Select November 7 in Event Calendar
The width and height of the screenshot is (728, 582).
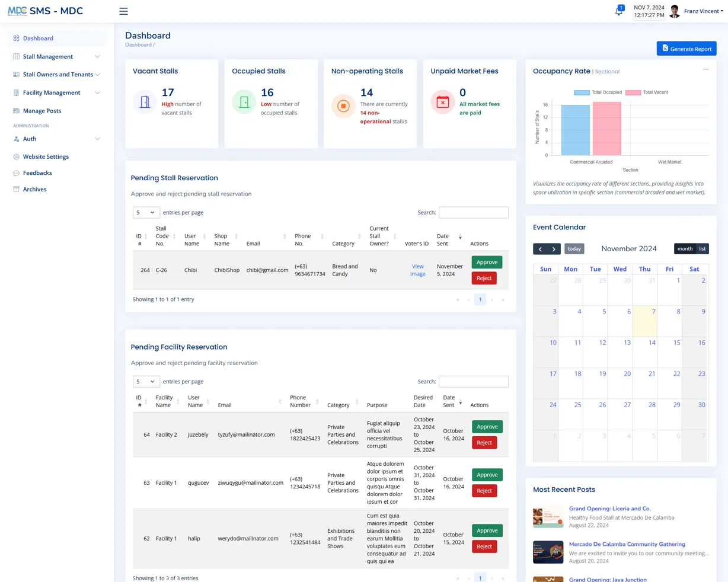[x=644, y=321]
